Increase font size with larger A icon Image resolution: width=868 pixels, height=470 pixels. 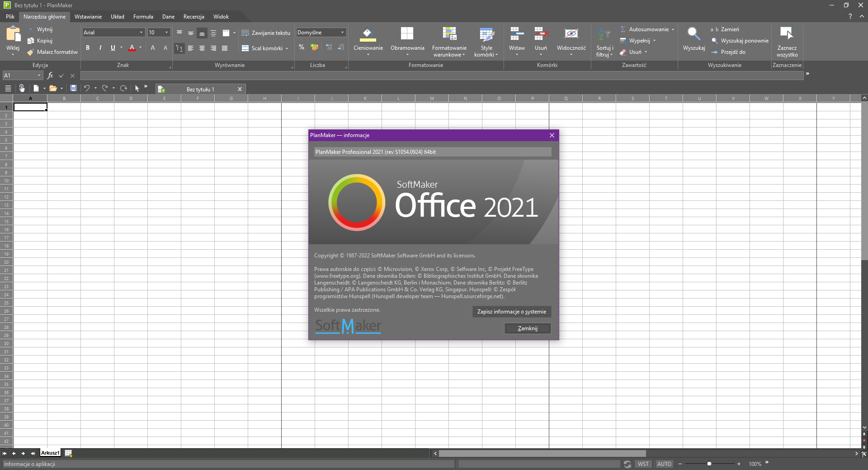pyautogui.click(x=153, y=48)
